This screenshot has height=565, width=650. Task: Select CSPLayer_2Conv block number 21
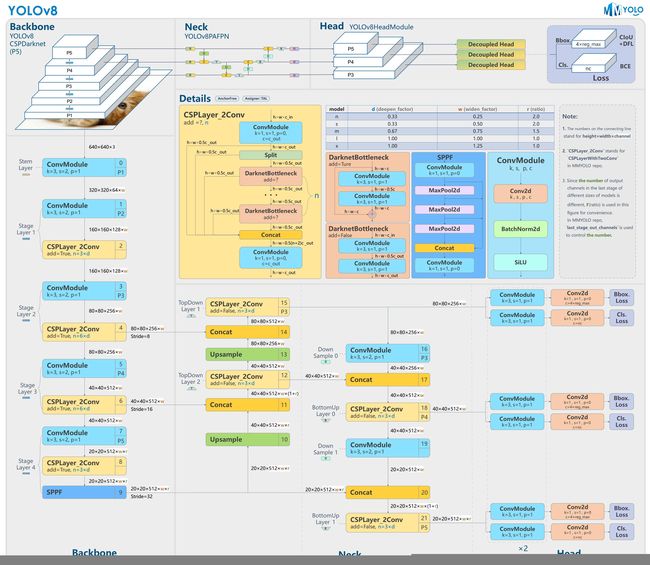(x=388, y=523)
